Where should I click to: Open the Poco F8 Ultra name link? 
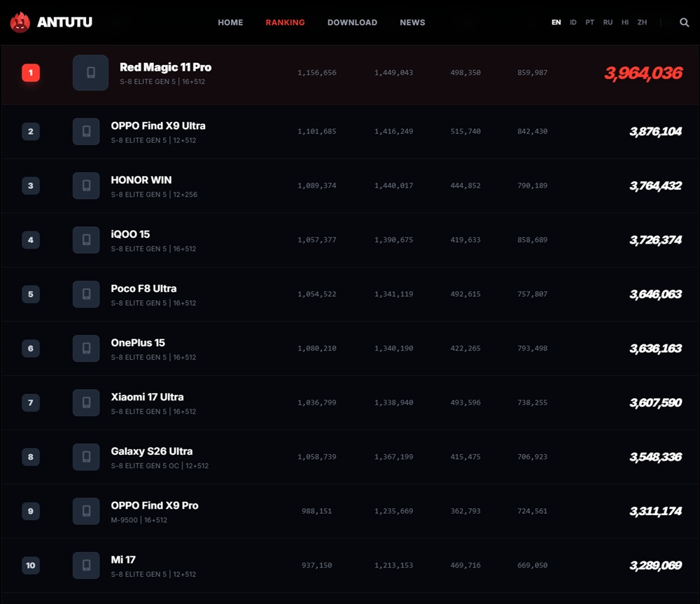click(143, 288)
